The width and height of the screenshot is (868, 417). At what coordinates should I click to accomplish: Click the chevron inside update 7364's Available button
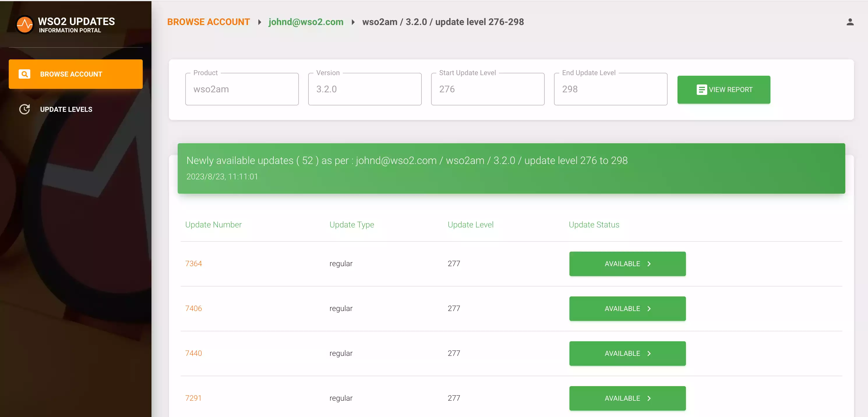pyautogui.click(x=649, y=264)
